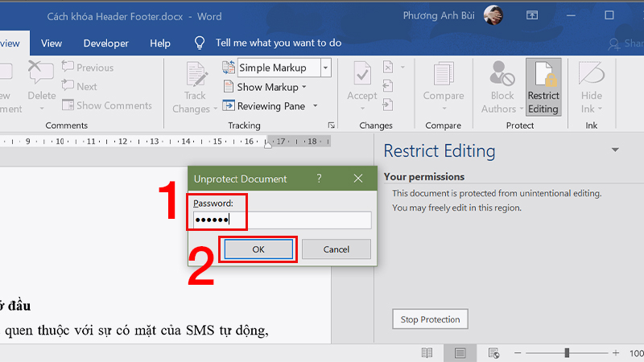Open Block Authors dropdown arrow

[x=522, y=109]
